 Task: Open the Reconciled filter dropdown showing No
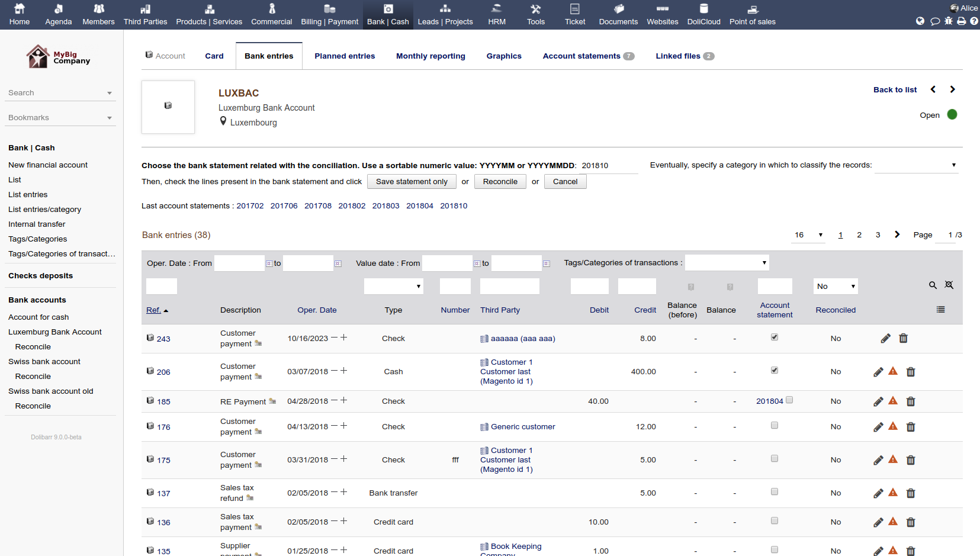836,287
